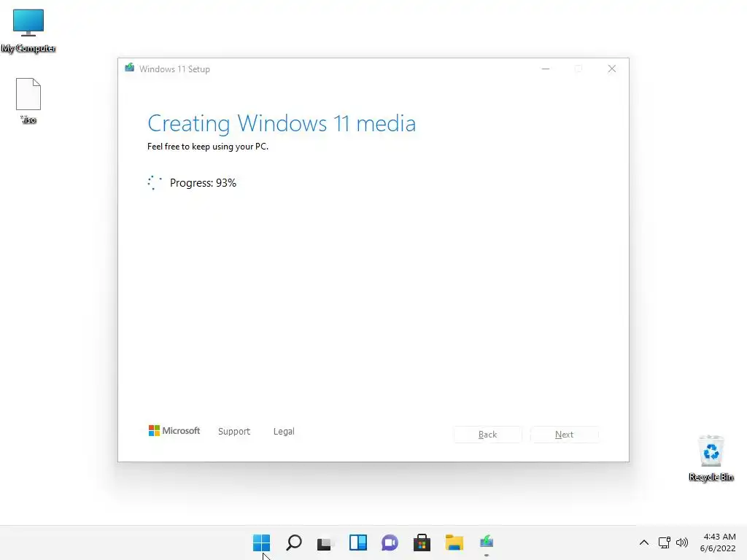Click the Back button
Screen dimensions: 747x560
pyautogui.click(x=488, y=435)
